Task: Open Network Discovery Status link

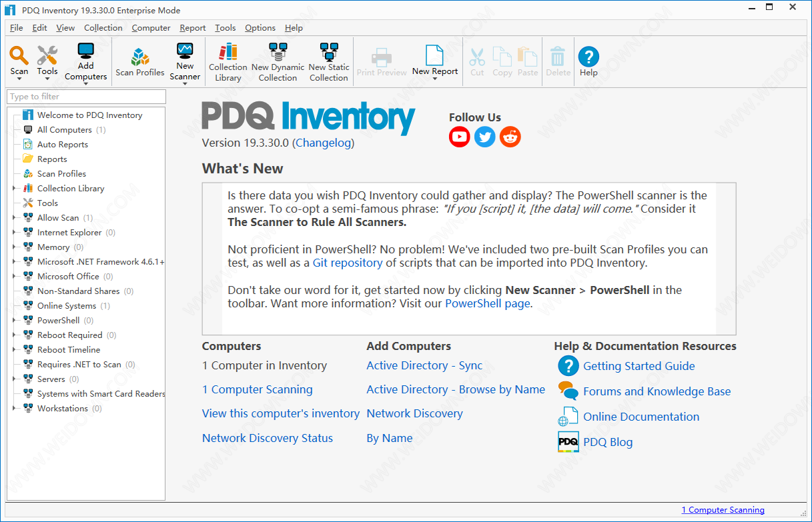Action: [x=268, y=438]
